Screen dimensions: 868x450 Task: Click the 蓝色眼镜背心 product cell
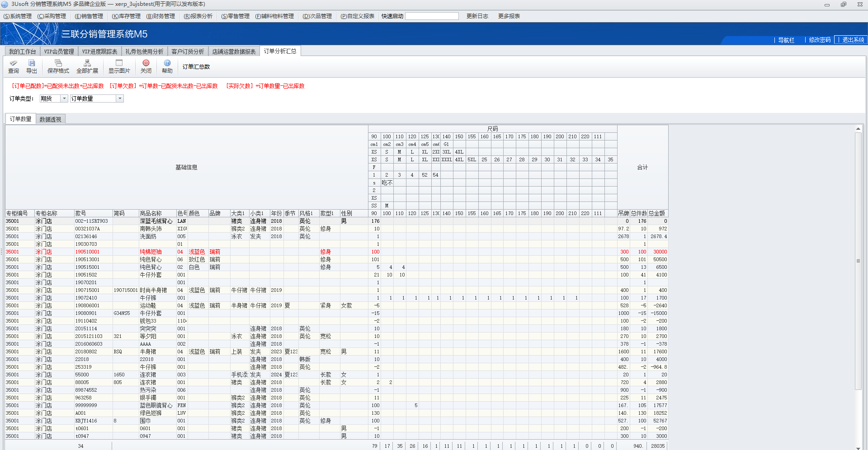click(157, 405)
